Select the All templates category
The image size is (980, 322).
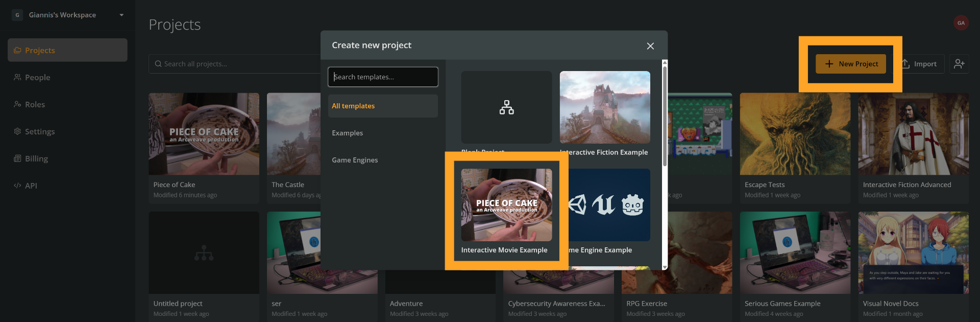pyautogui.click(x=383, y=106)
